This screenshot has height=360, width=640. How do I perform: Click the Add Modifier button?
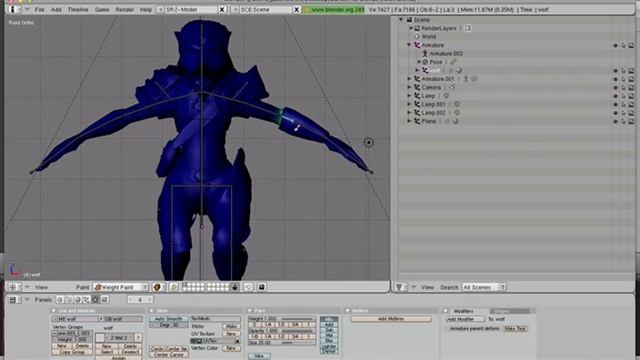coord(465,319)
